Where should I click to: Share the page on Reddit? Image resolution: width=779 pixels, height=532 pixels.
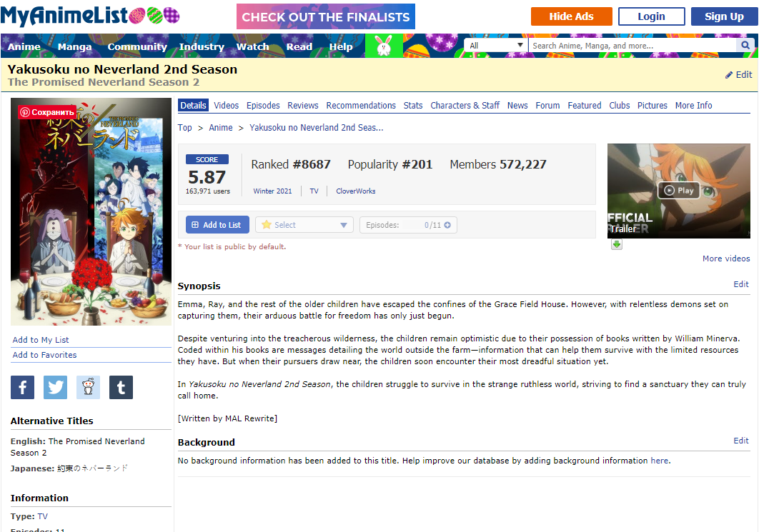coord(89,387)
